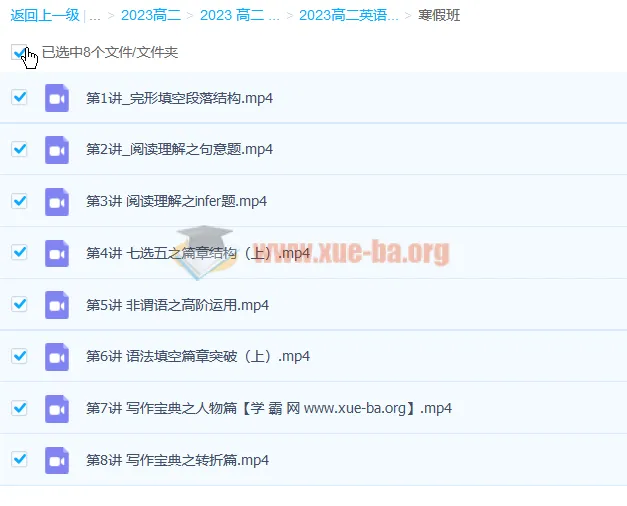Click the 已选中8个文件/文件夹 selection label
This screenshot has width=627, height=506.
(x=110, y=52)
